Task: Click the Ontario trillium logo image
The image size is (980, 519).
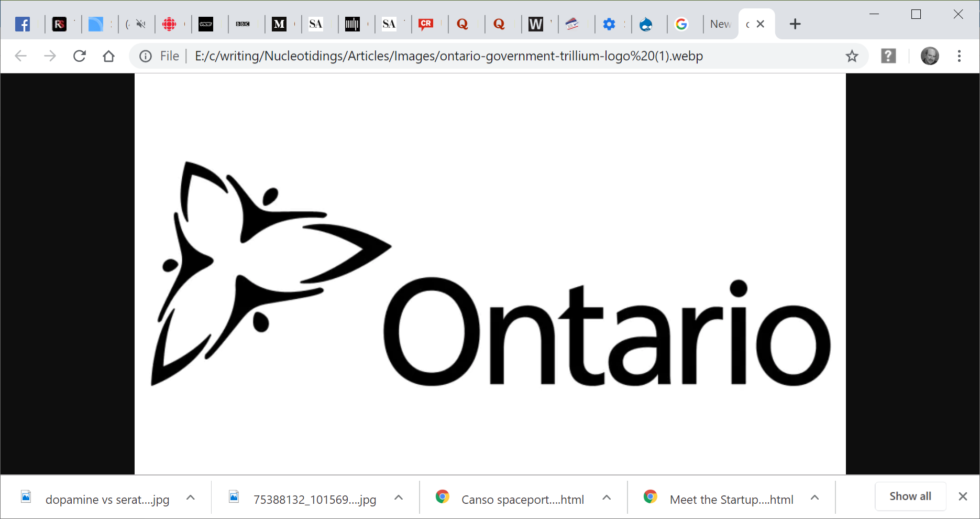Action: coord(490,274)
